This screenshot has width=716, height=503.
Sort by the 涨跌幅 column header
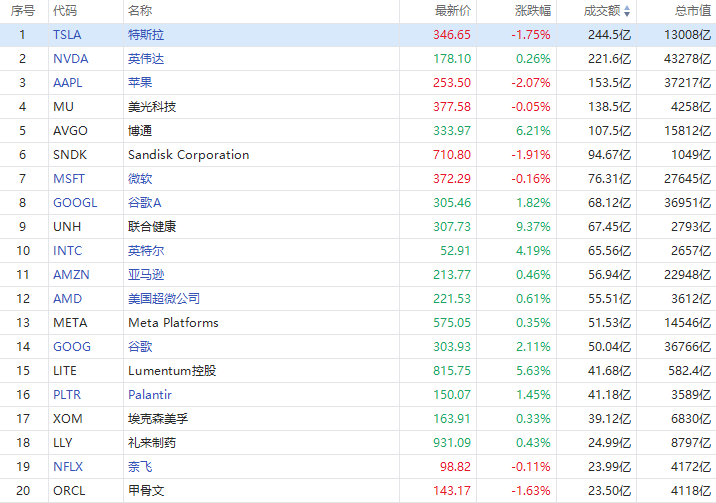click(533, 11)
